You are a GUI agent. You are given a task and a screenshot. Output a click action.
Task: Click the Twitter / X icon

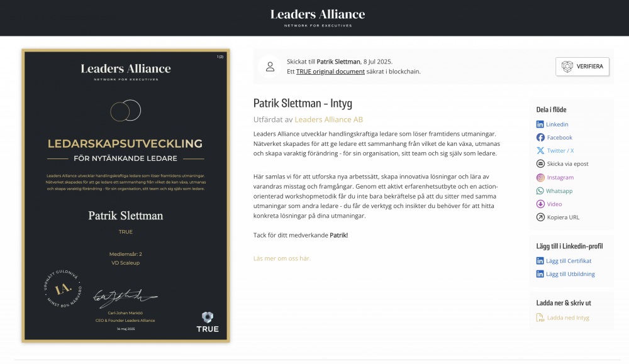540,151
